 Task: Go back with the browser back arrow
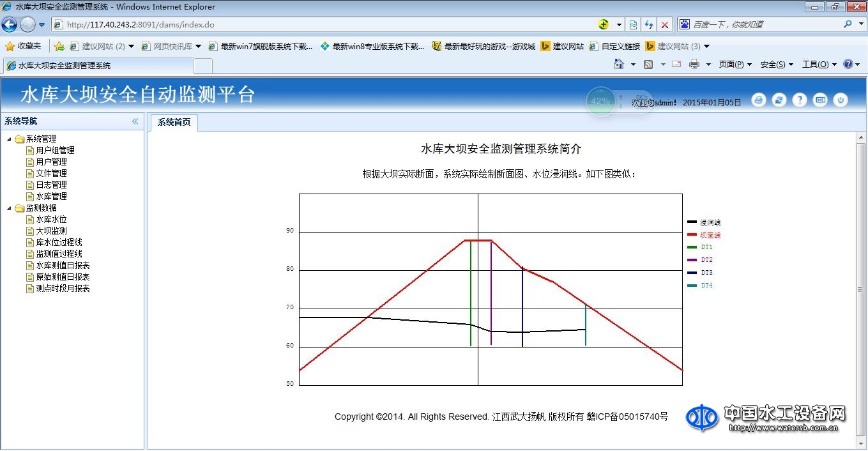click(10, 25)
